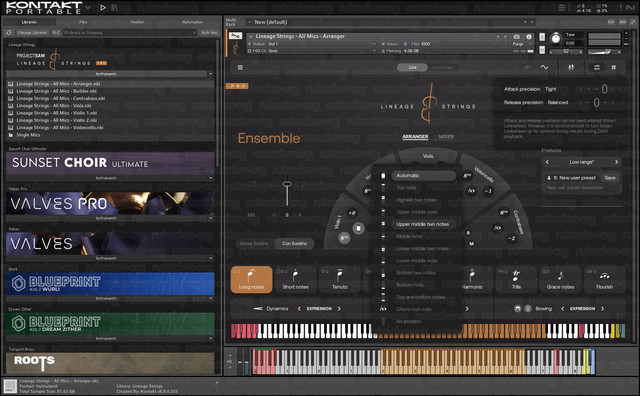The image size is (640, 396).
Task: Click the Contrabass 8va octave icon
Action: click(x=504, y=213)
